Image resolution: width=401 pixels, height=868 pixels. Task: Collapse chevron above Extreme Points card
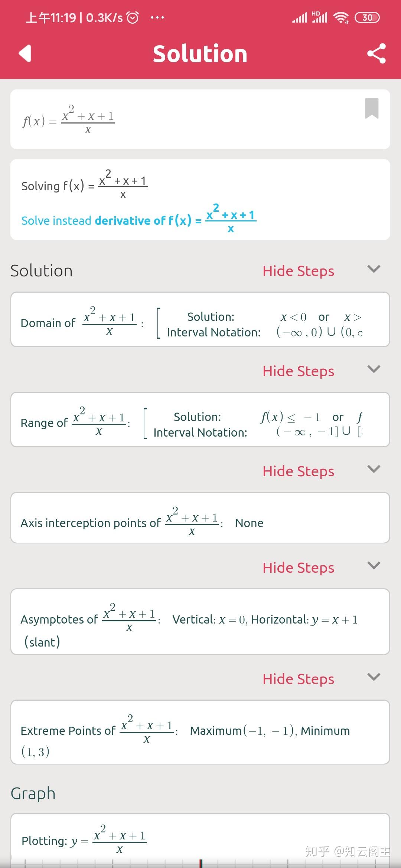(x=374, y=677)
